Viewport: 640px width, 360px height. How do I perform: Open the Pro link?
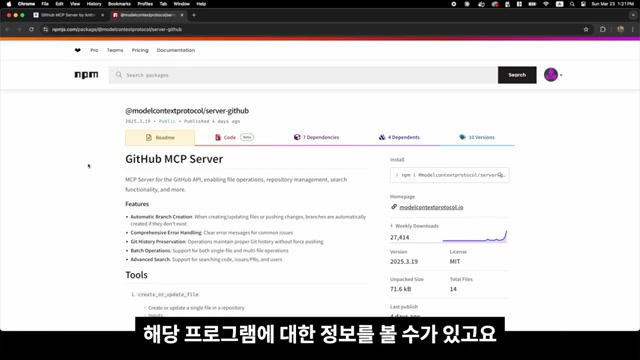[x=94, y=50]
